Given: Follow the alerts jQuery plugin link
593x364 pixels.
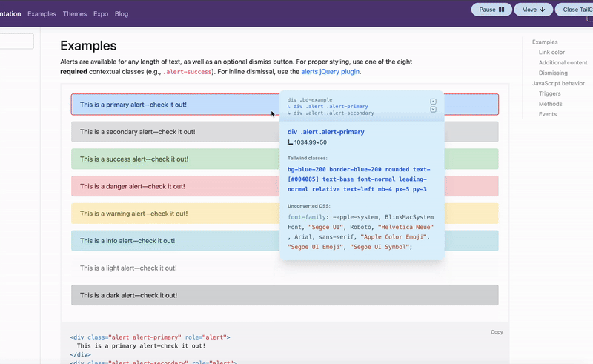Looking at the screenshot, I should tap(330, 72).
